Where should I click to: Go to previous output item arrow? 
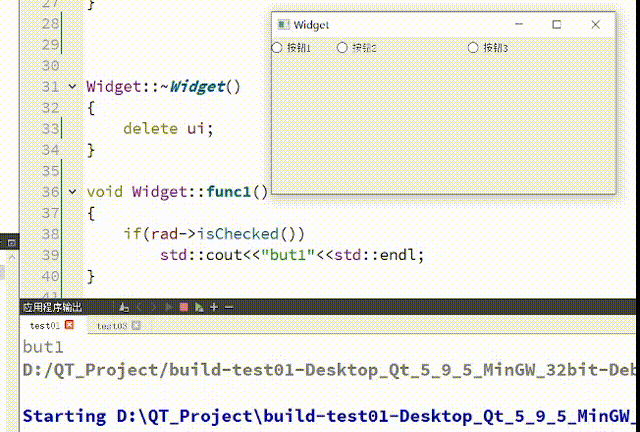pyautogui.click(x=139, y=307)
